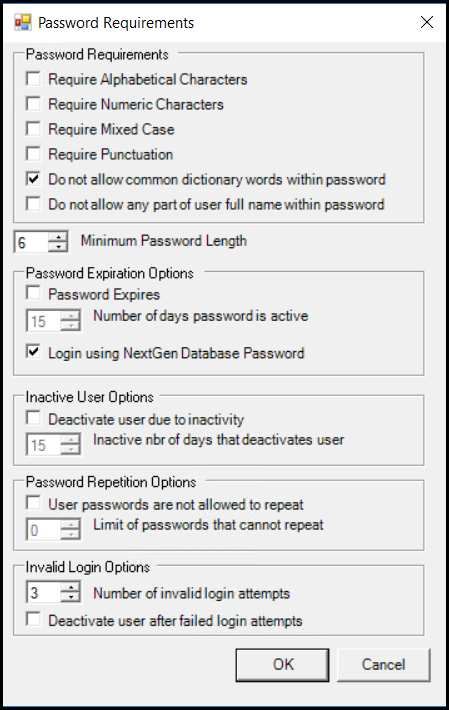Enable User passwords are not allowed to repeat
Screen dimensions: 449x710
[33, 503]
